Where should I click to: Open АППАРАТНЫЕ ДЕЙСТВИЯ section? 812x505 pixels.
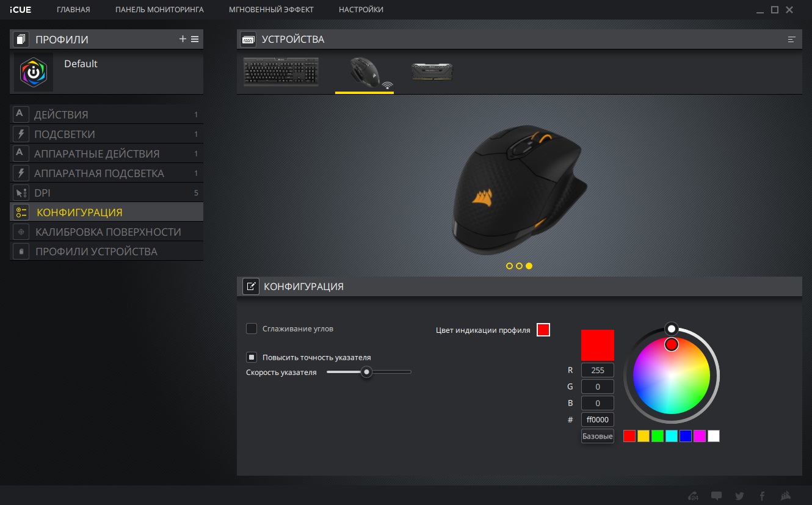(x=107, y=154)
